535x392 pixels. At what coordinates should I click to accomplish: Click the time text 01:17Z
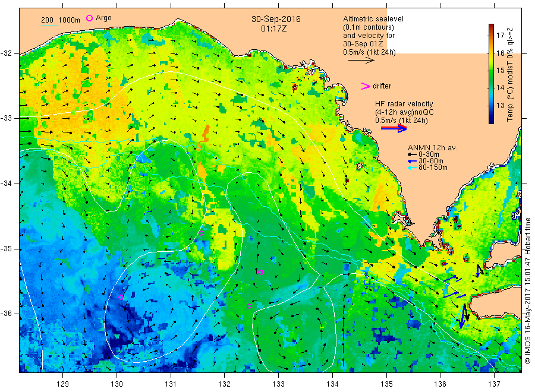274,29
